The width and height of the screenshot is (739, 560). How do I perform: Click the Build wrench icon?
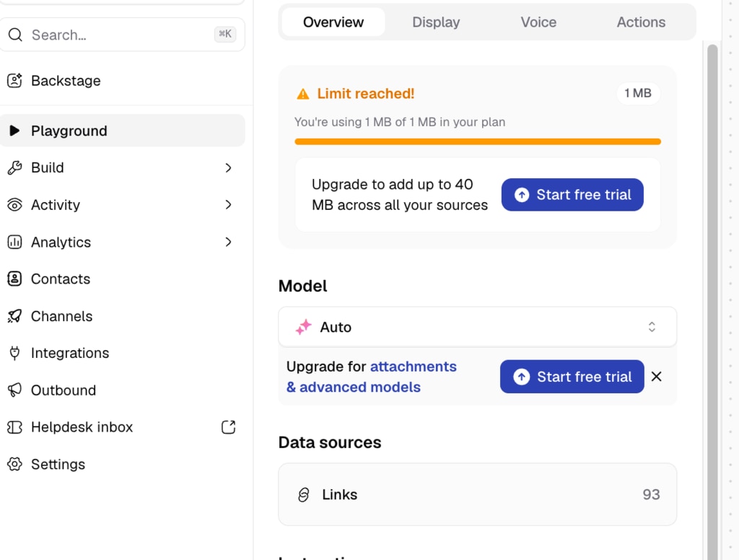tap(14, 168)
